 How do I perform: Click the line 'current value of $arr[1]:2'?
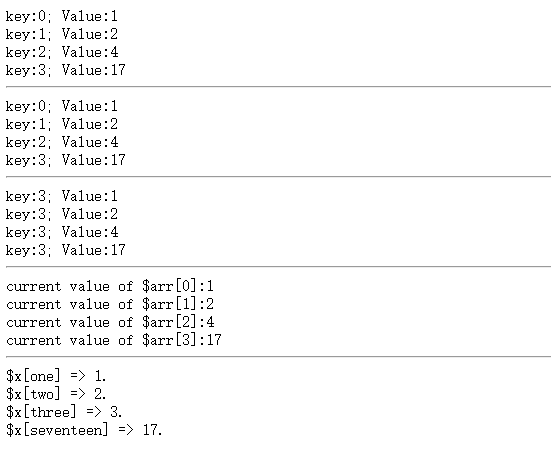click(x=110, y=304)
